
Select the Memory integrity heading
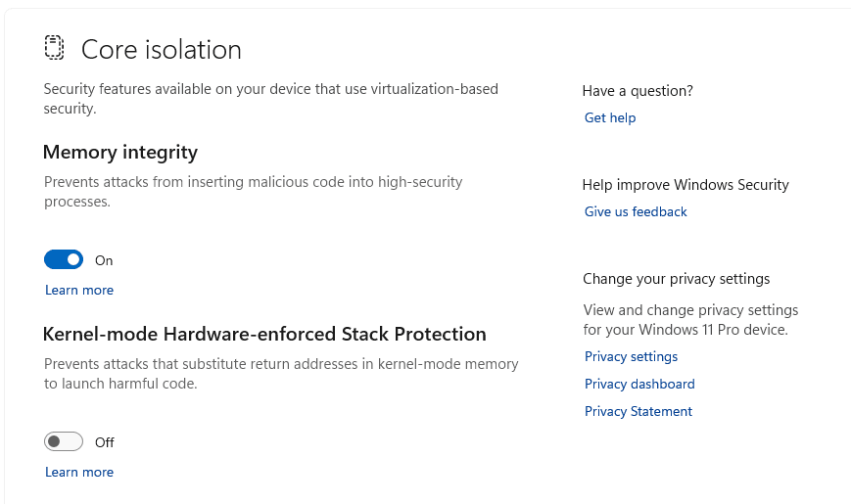point(120,153)
